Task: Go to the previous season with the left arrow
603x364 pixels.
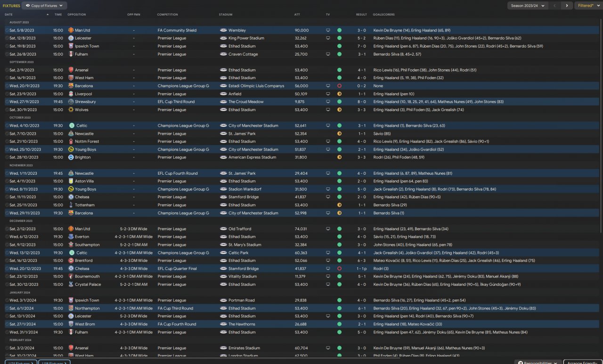Action: [555, 6]
